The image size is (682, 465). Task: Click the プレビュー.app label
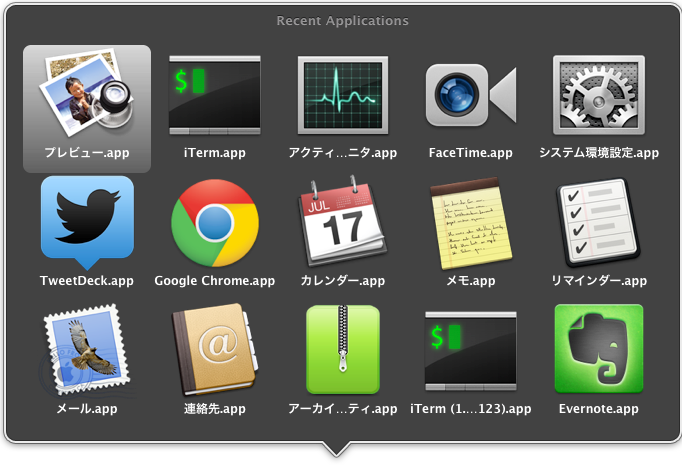pos(87,153)
